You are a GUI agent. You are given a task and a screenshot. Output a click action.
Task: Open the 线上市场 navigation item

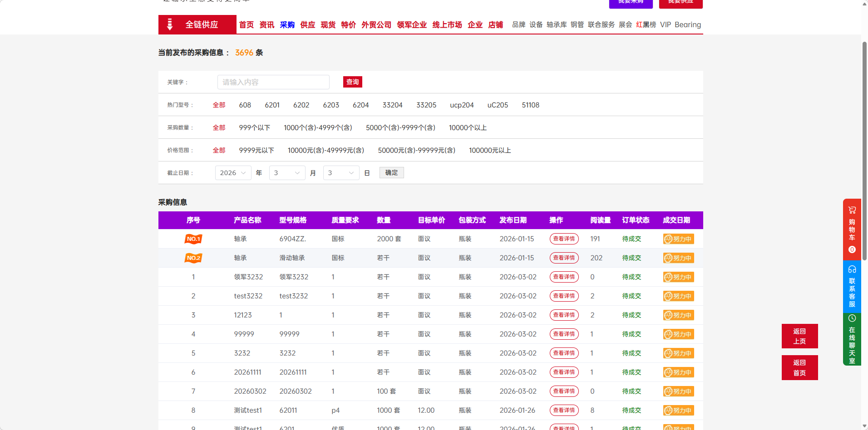pyautogui.click(x=447, y=24)
